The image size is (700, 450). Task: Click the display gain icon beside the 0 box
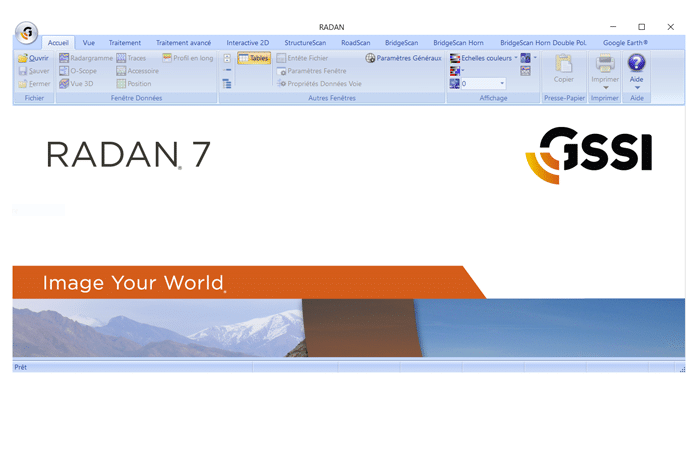(x=454, y=83)
